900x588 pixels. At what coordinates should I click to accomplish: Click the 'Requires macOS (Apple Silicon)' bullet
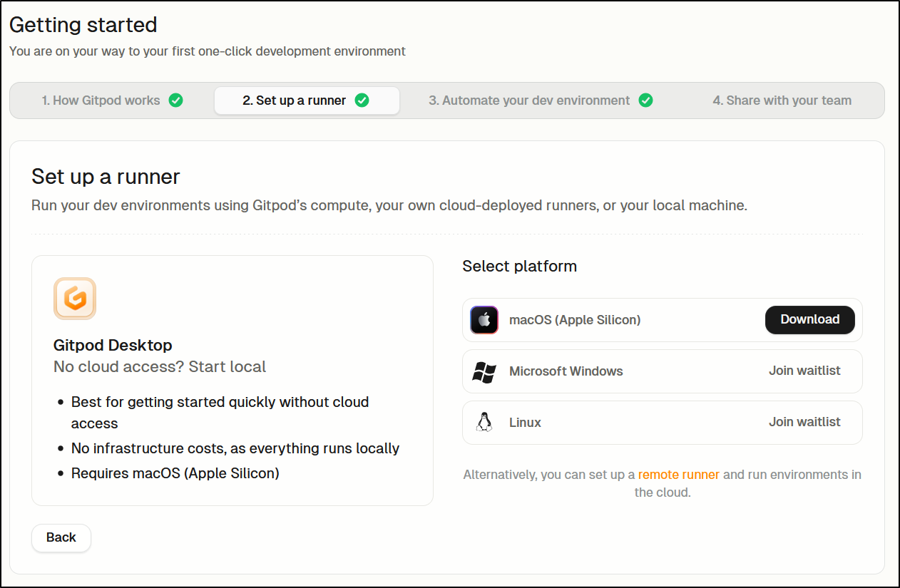click(175, 473)
